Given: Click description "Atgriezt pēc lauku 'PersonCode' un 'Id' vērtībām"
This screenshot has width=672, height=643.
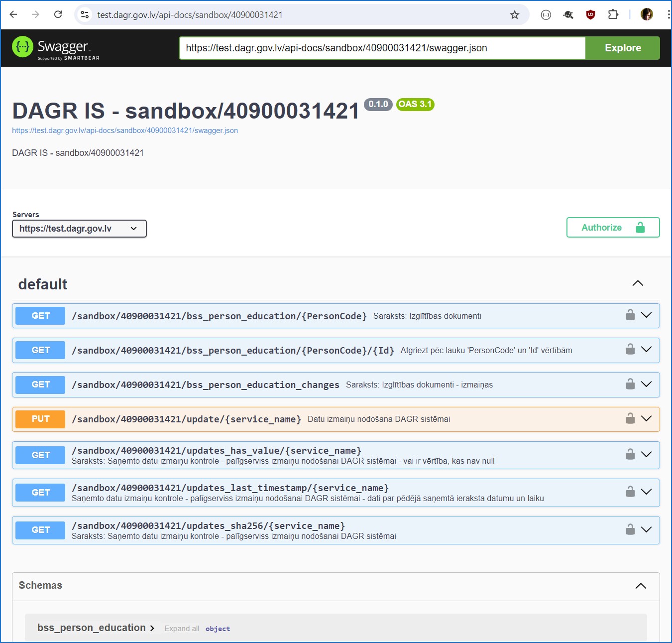Looking at the screenshot, I should [x=486, y=350].
